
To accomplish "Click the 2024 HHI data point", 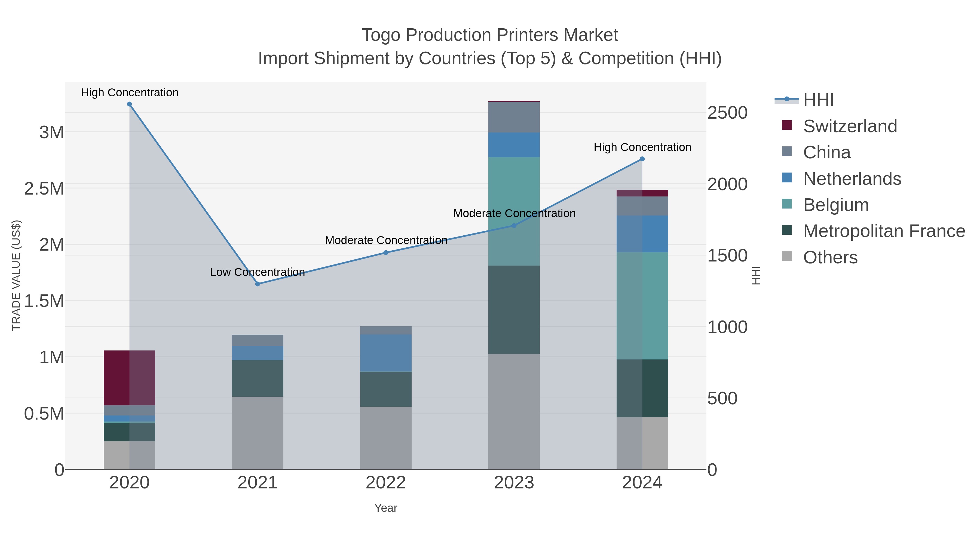I will pos(642,159).
